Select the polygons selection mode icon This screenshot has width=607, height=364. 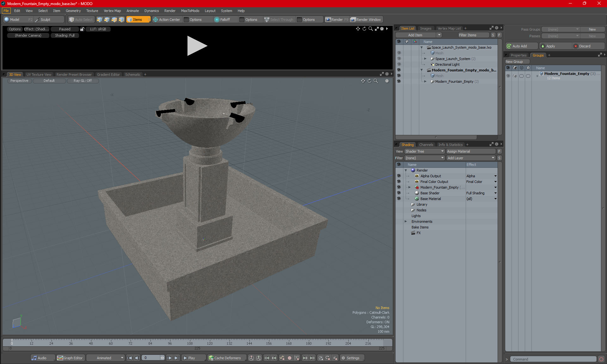(x=114, y=20)
